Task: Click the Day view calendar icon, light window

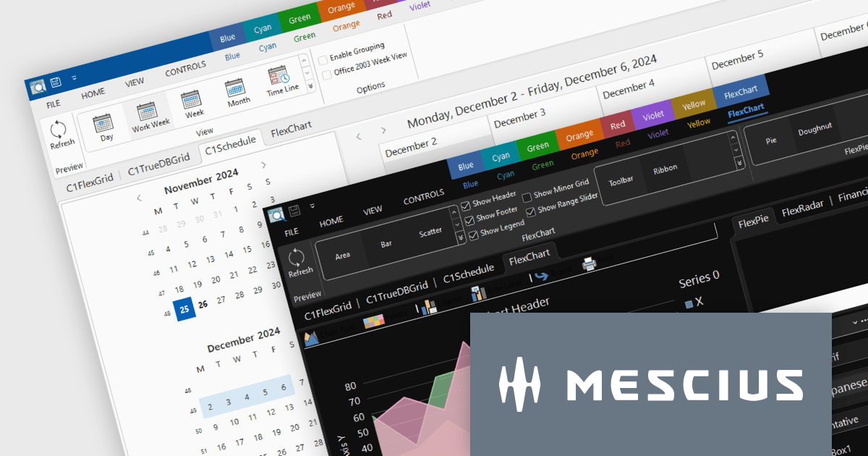Action: [103, 122]
